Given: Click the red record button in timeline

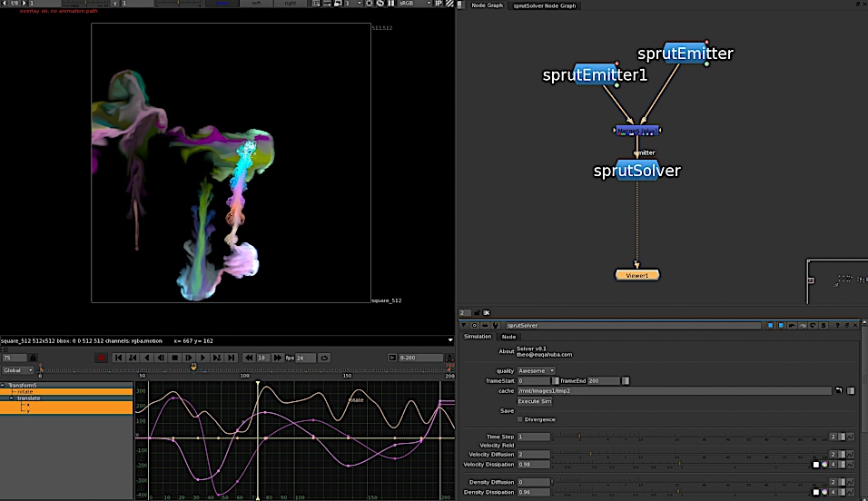Looking at the screenshot, I should [101, 358].
